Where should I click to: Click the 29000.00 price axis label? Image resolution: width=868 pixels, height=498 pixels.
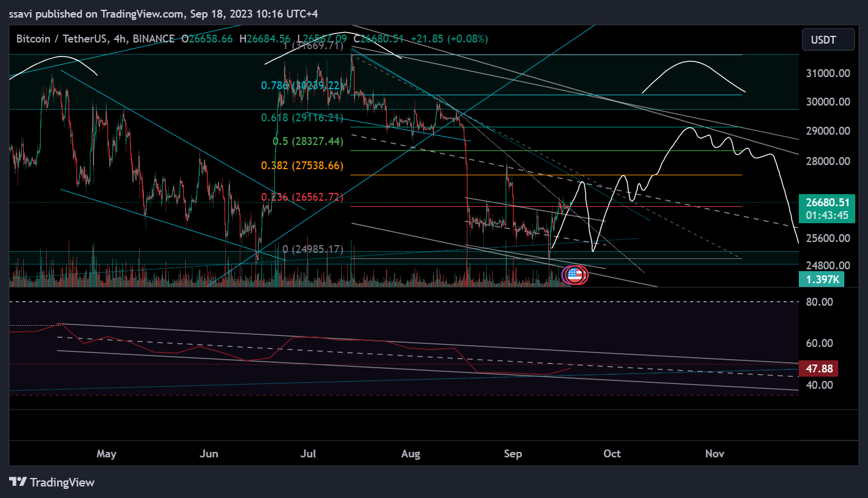828,131
